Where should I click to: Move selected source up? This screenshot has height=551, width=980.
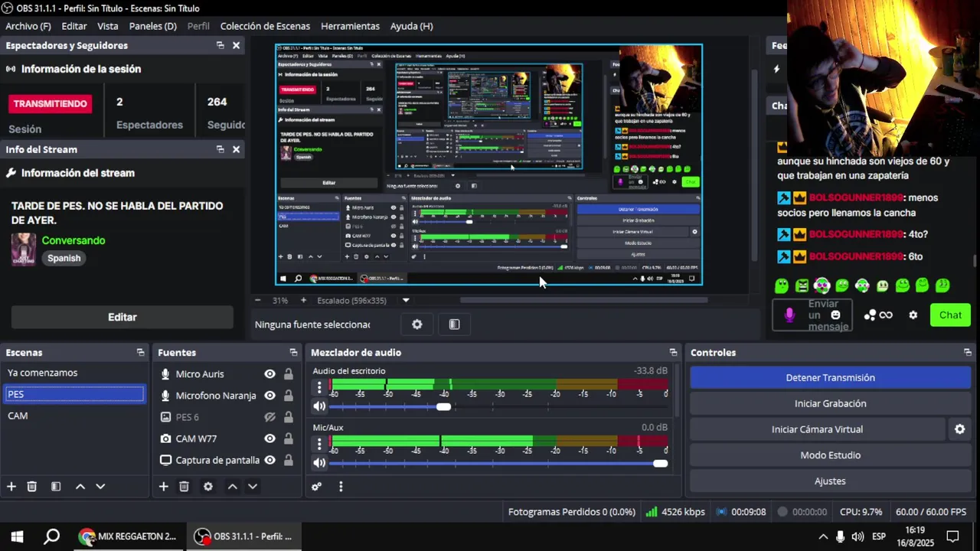232,486
